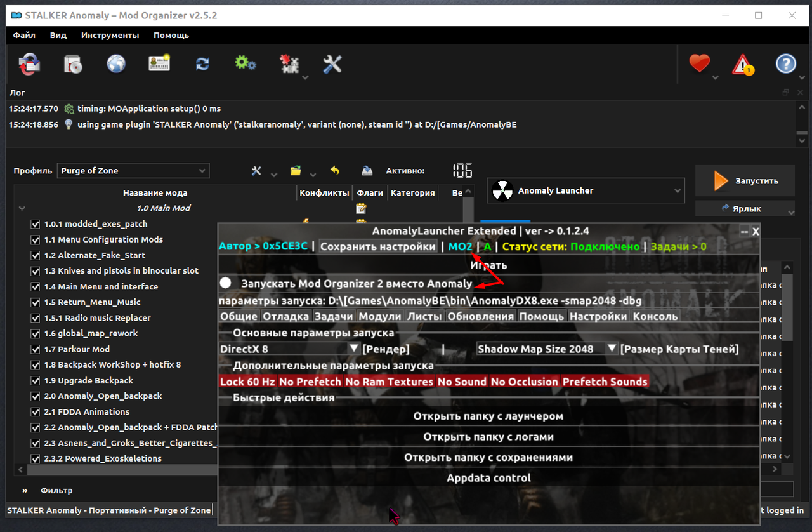The height and width of the screenshot is (532, 812).
Task: Open the Вид menu
Action: 58,35
